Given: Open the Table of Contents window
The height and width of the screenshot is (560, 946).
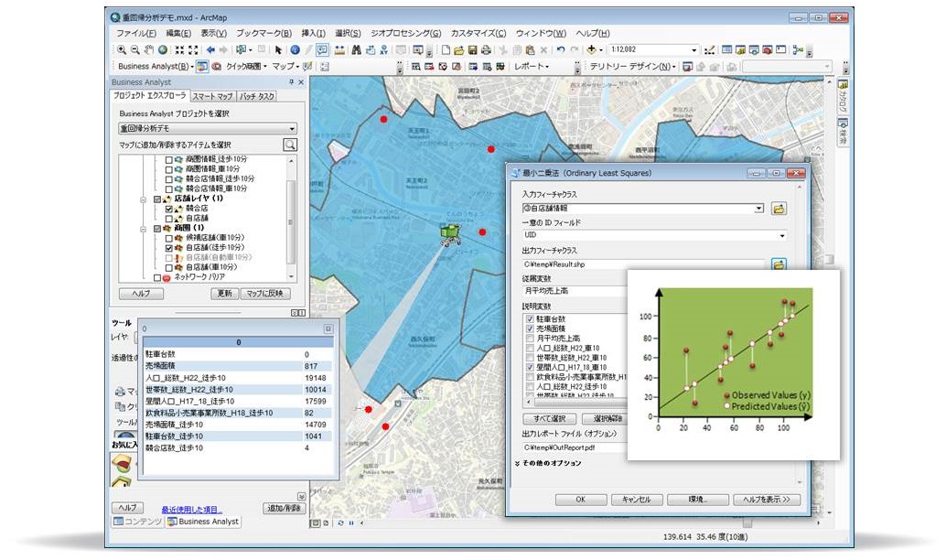Looking at the screenshot, I should [727, 50].
